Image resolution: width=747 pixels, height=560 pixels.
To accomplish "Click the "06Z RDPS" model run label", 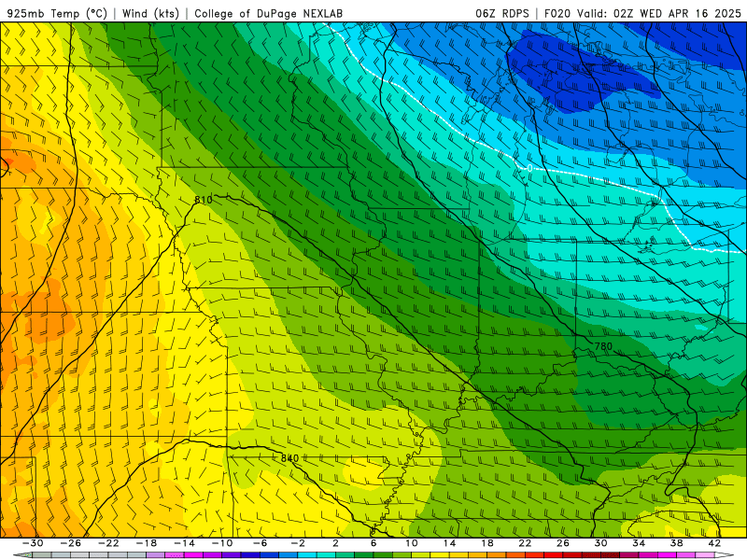I will click(501, 13).
